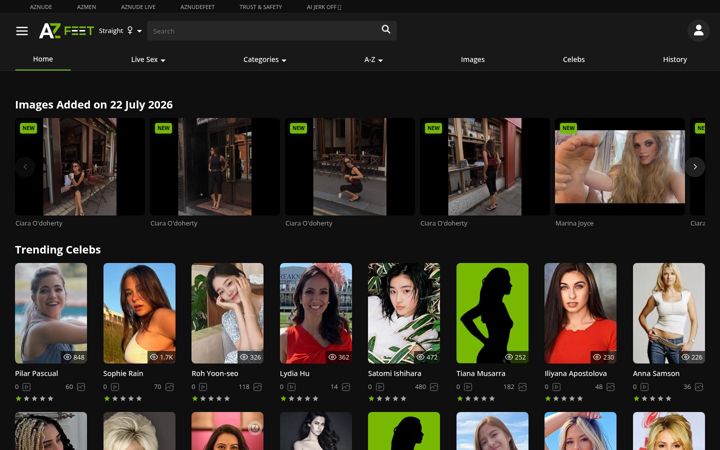This screenshot has width=720, height=450.
Task: Expand the A-Z menu
Action: point(373,60)
